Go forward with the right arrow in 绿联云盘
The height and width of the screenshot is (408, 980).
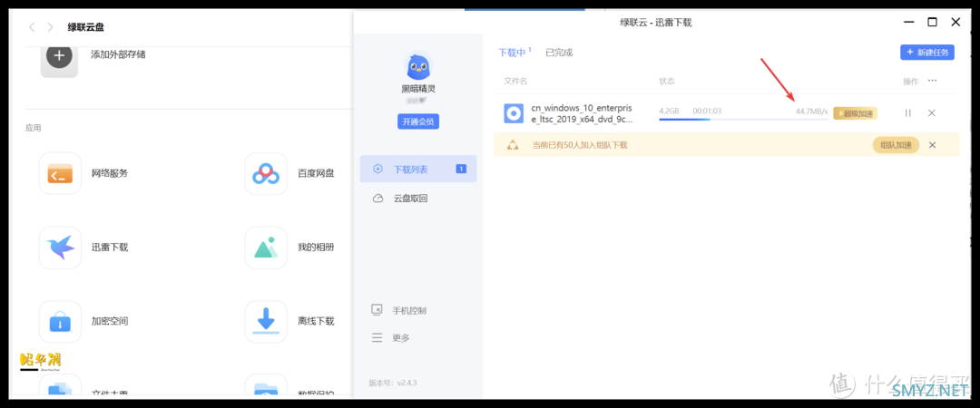[x=51, y=27]
